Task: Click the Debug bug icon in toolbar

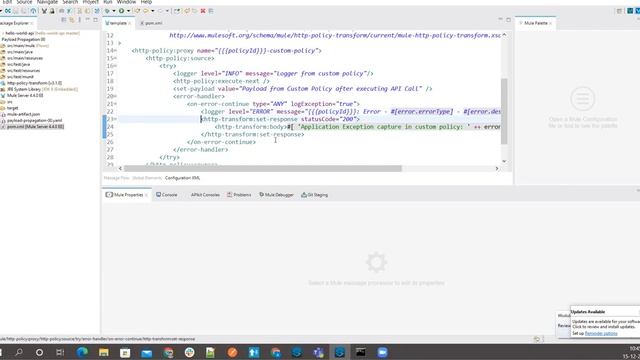Action: (x=107, y=11)
